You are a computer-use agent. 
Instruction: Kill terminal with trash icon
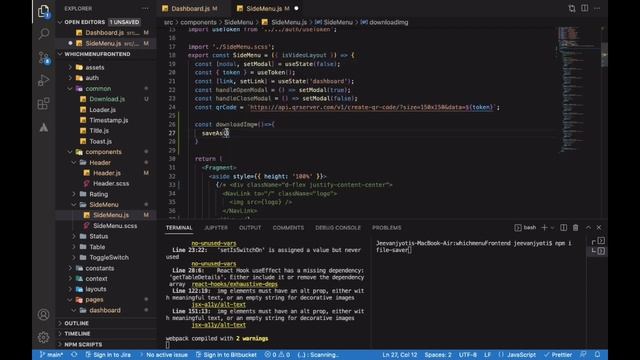[x=576, y=227]
